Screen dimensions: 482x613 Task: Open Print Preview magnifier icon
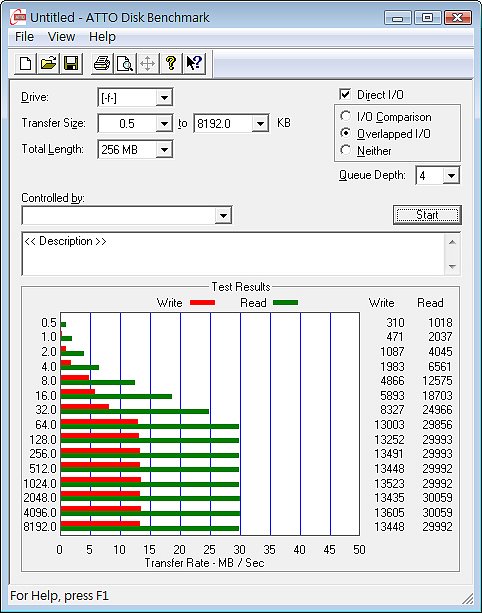tap(125, 63)
